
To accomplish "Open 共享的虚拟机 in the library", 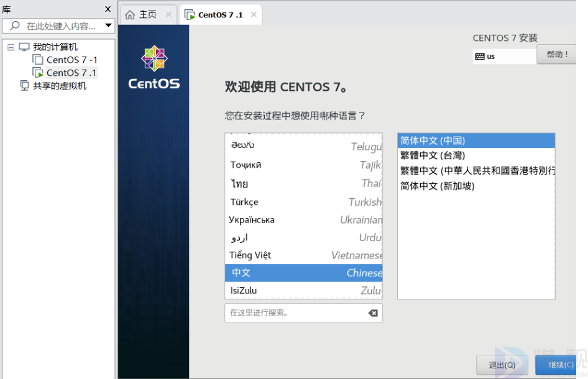I will [59, 86].
